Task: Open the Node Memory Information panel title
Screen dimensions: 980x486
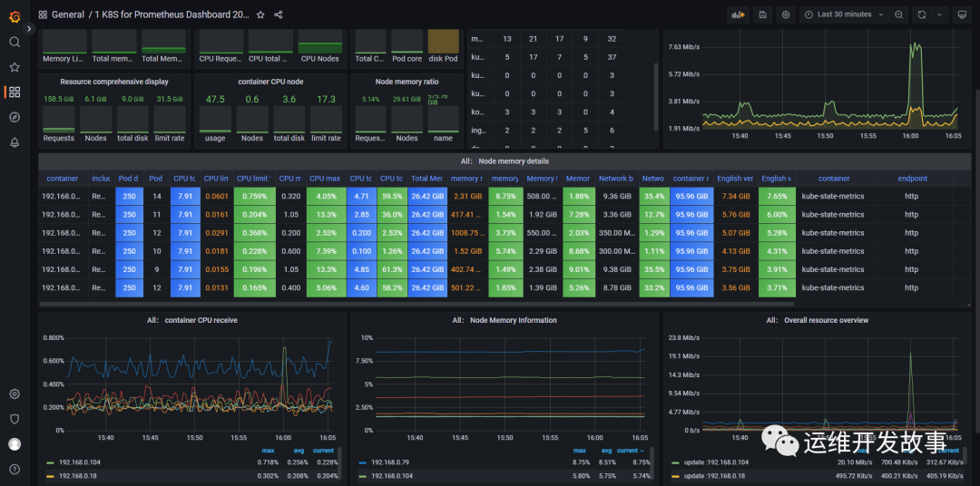Action: (x=505, y=320)
